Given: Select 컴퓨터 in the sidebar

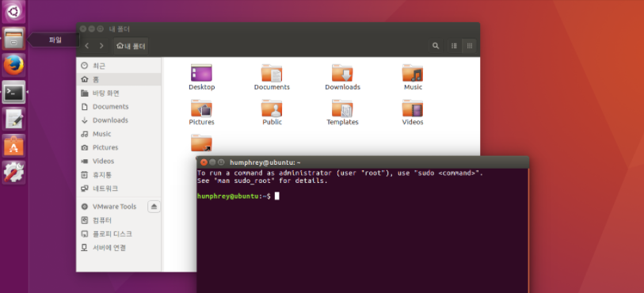Looking at the screenshot, I should click(x=119, y=220).
